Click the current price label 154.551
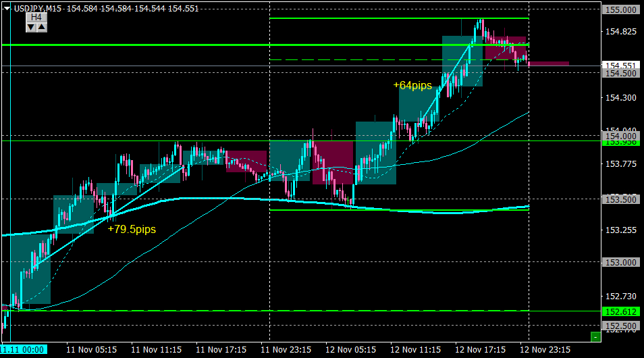Screen dimensions: 644x358 [x=621, y=66]
